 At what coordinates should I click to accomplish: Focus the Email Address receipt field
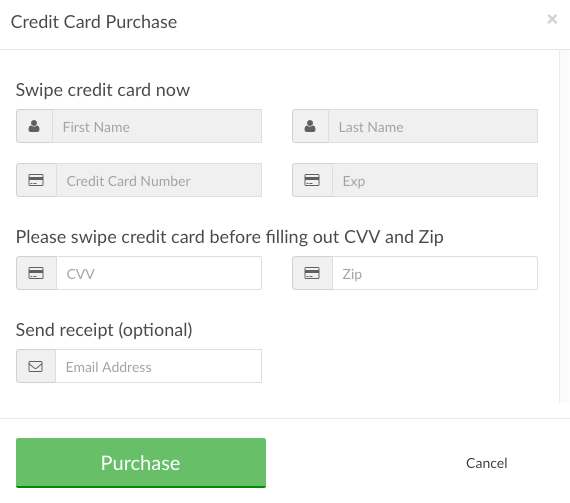(x=158, y=366)
